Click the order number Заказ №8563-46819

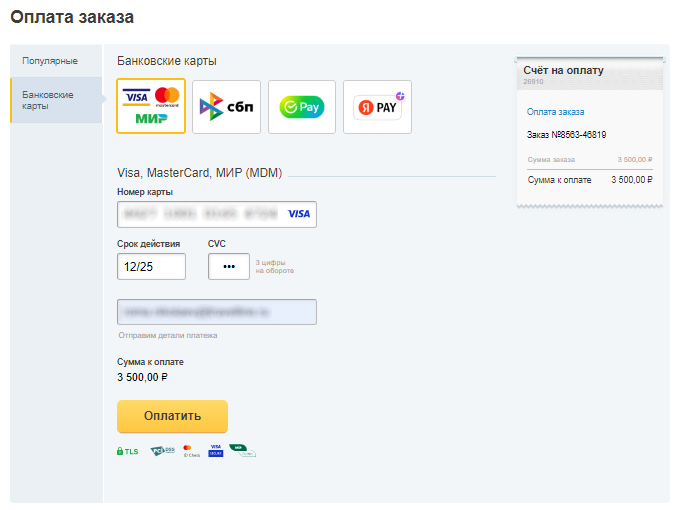click(566, 135)
